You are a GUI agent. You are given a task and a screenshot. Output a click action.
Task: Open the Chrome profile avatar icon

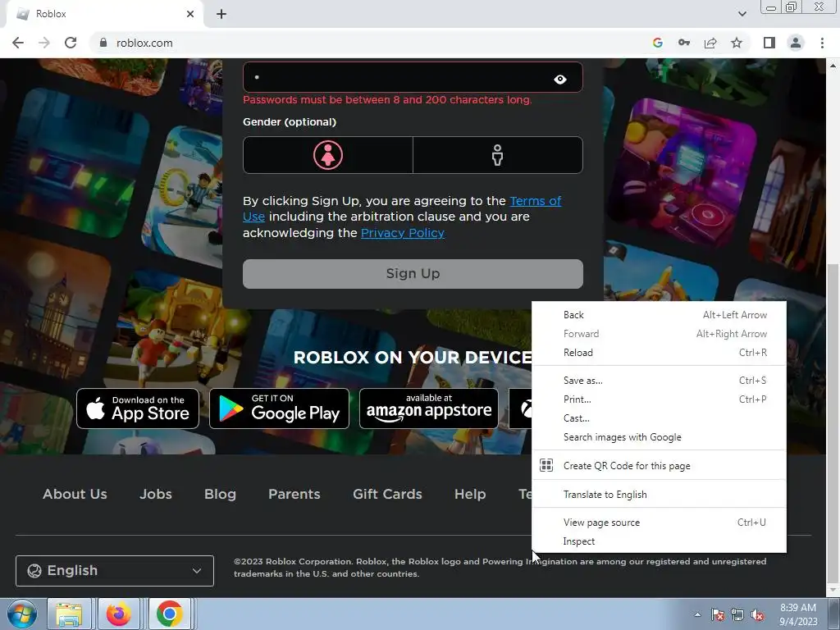(x=796, y=43)
